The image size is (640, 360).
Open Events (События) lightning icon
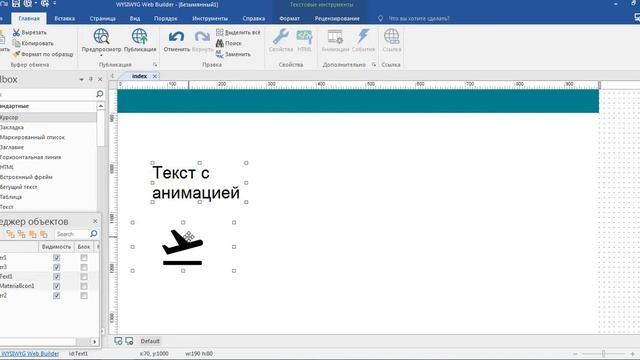tap(363, 36)
